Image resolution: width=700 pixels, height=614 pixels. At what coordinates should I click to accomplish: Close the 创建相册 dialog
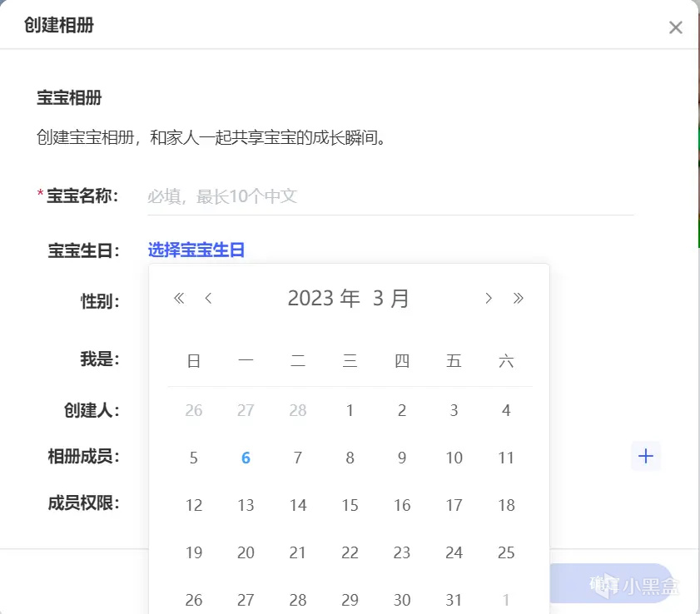[x=676, y=27]
